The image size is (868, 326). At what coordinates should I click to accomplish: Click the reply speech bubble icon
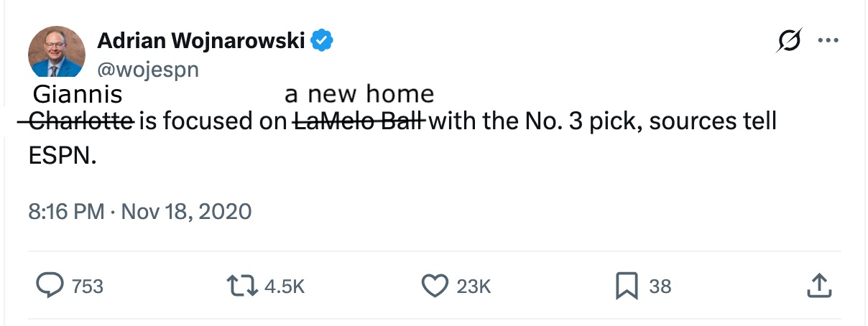pos(49,287)
